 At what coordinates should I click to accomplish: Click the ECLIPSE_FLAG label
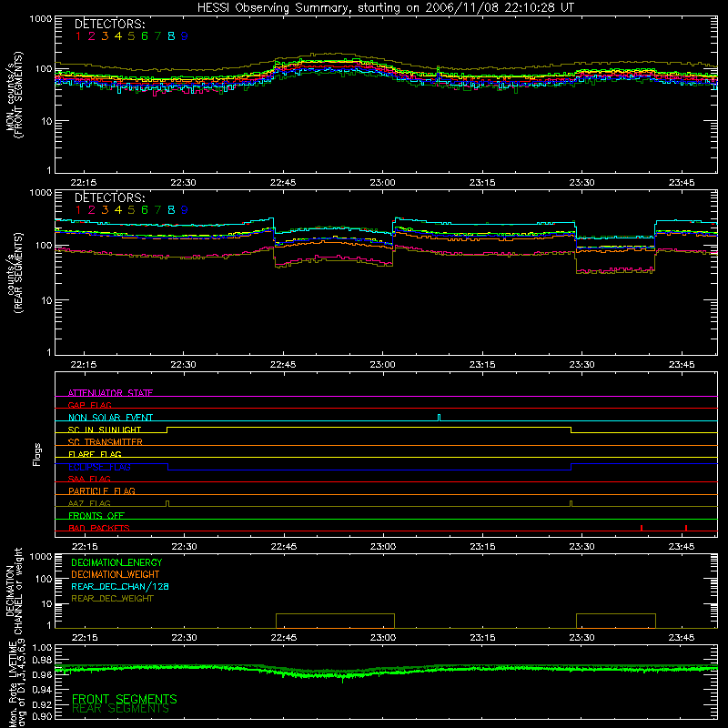coord(99,467)
